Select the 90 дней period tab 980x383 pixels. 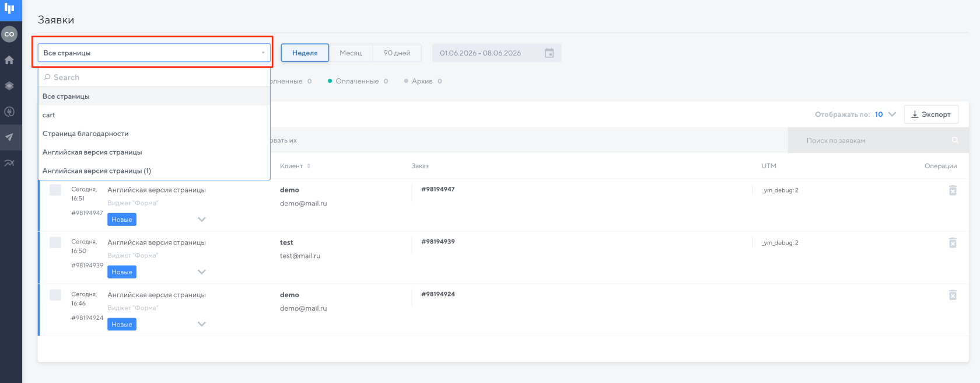[397, 53]
